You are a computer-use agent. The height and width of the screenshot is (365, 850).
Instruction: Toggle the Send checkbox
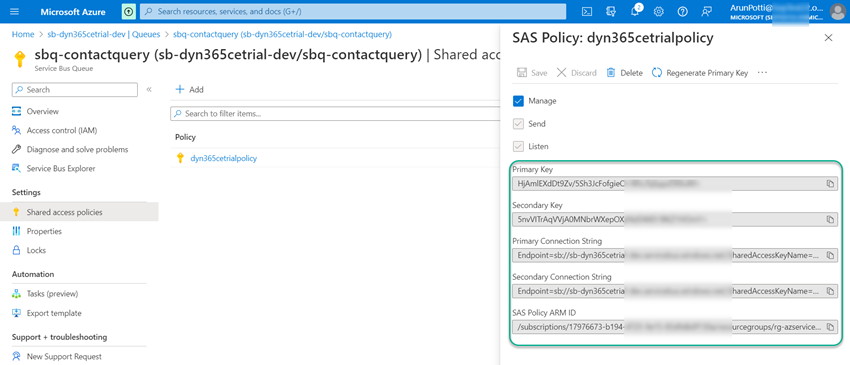tap(518, 124)
